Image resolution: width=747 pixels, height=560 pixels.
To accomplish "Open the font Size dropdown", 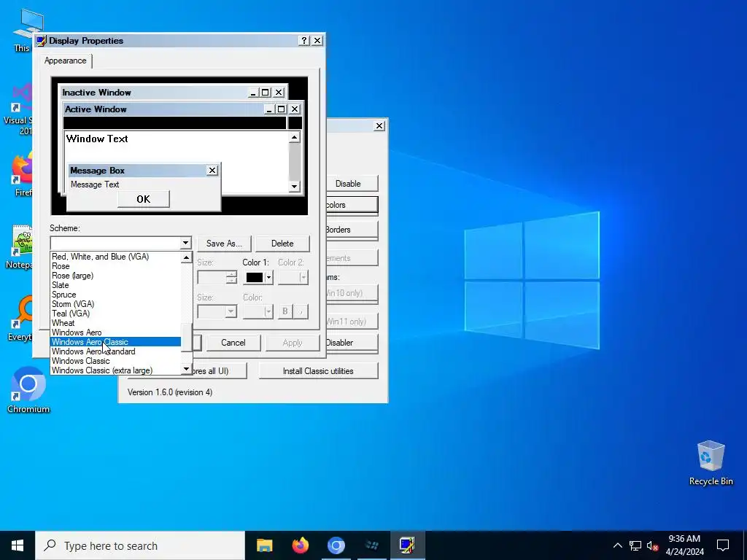I will point(231,311).
